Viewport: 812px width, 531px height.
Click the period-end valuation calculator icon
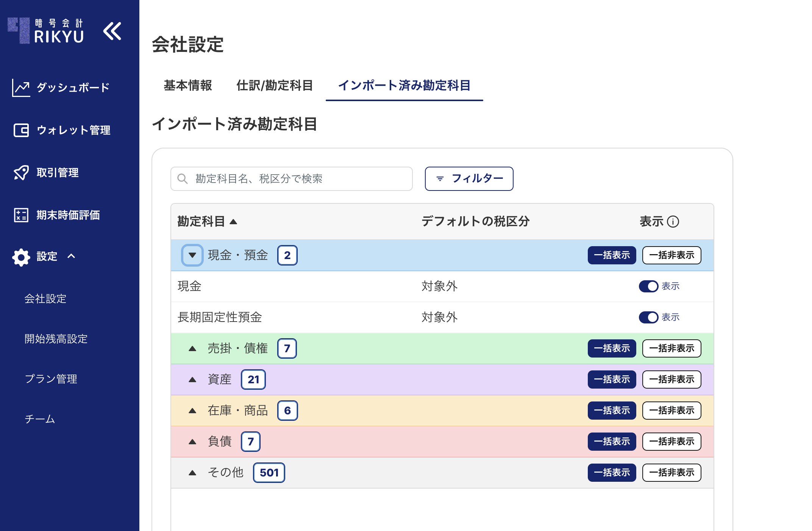21,215
